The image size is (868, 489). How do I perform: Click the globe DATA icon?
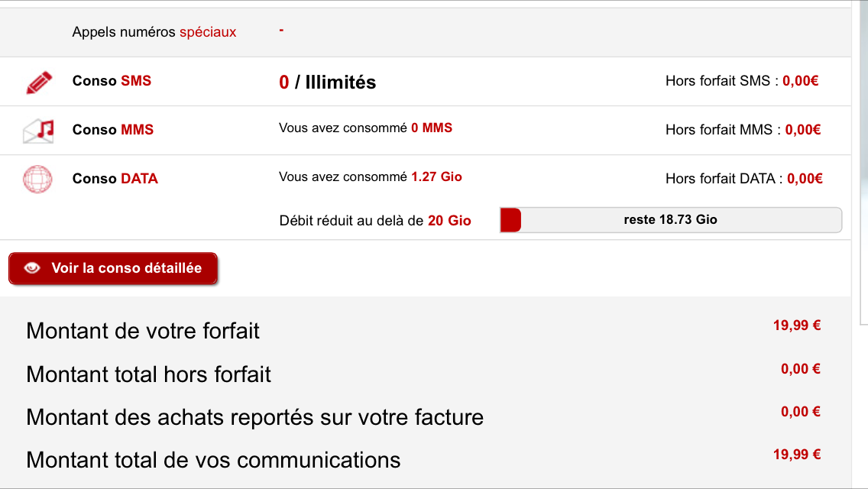tap(37, 180)
